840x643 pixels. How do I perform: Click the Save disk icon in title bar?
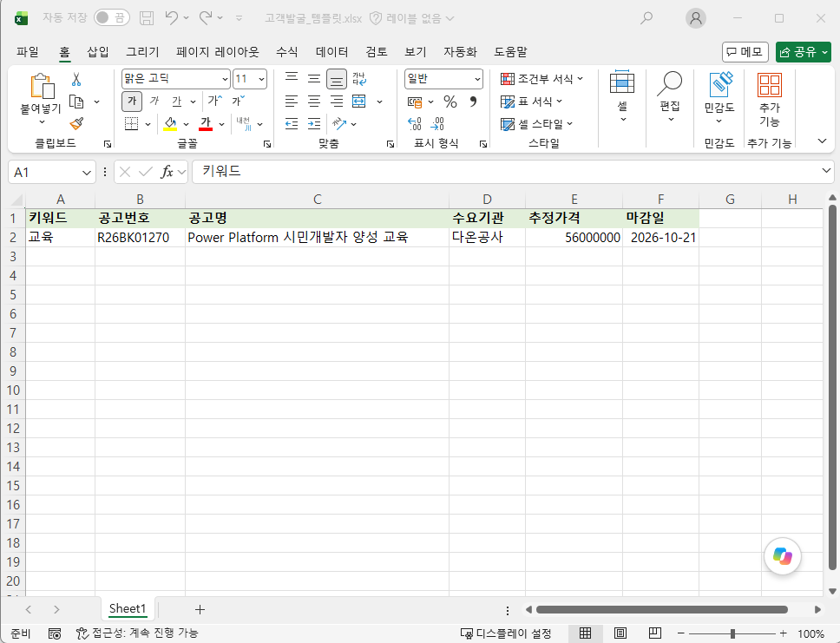[147, 18]
